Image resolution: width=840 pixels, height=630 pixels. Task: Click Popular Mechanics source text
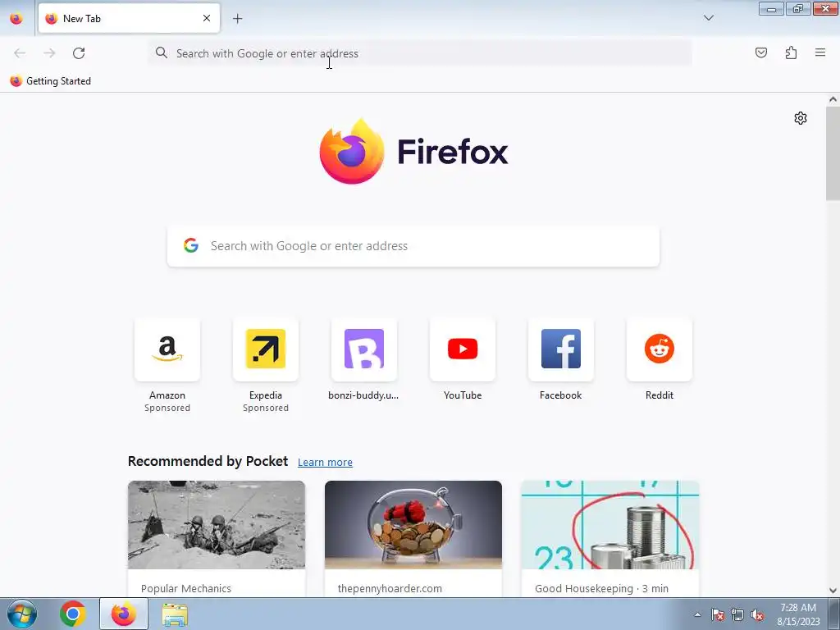point(186,588)
